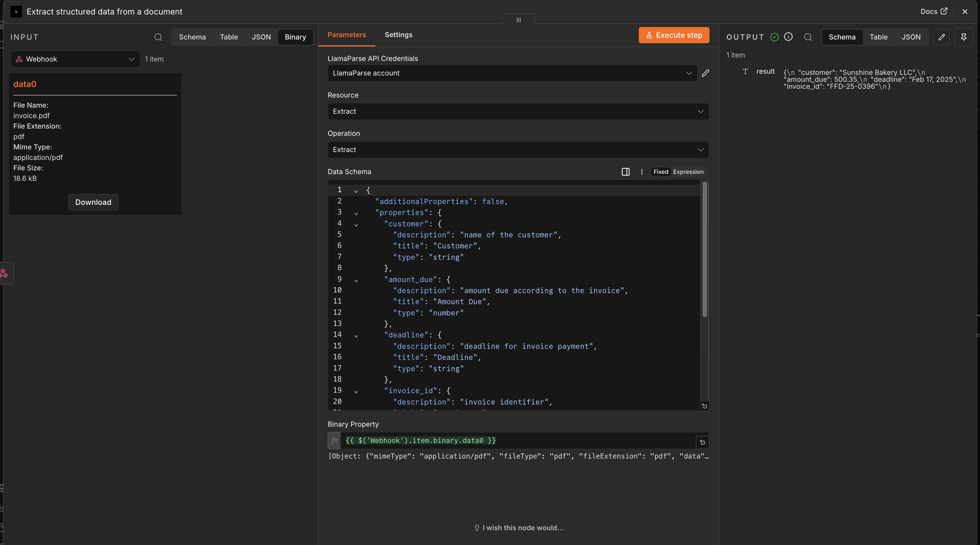
Task: Click the extracted result JSON value
Action: [874, 79]
